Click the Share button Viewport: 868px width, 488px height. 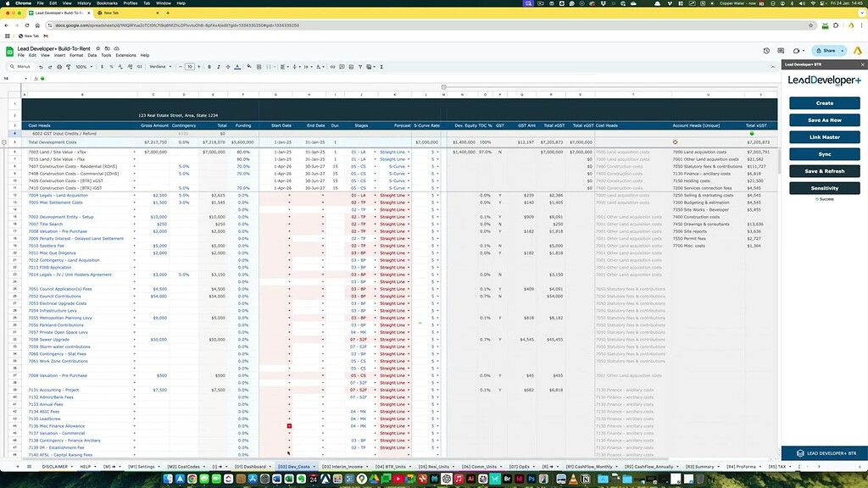tap(826, 50)
